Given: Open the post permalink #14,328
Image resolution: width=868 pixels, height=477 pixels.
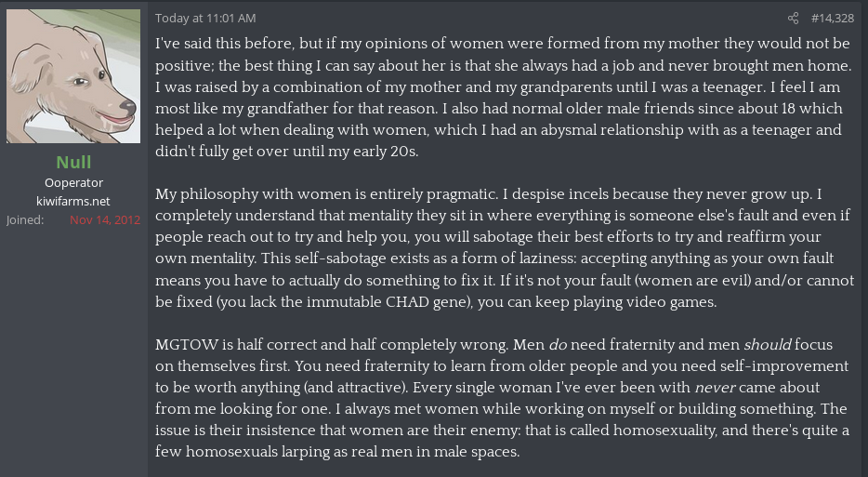Looking at the screenshot, I should [x=832, y=18].
